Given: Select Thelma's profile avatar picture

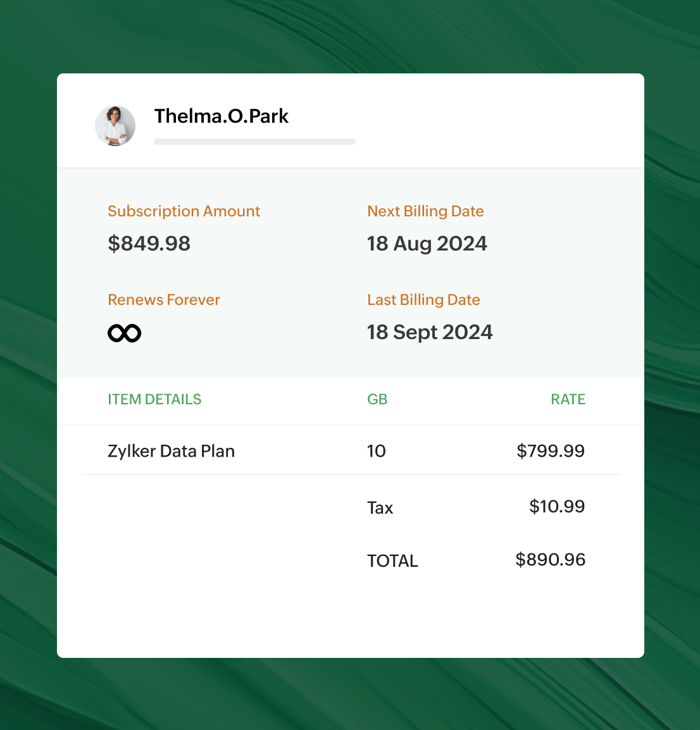Looking at the screenshot, I should click(115, 125).
